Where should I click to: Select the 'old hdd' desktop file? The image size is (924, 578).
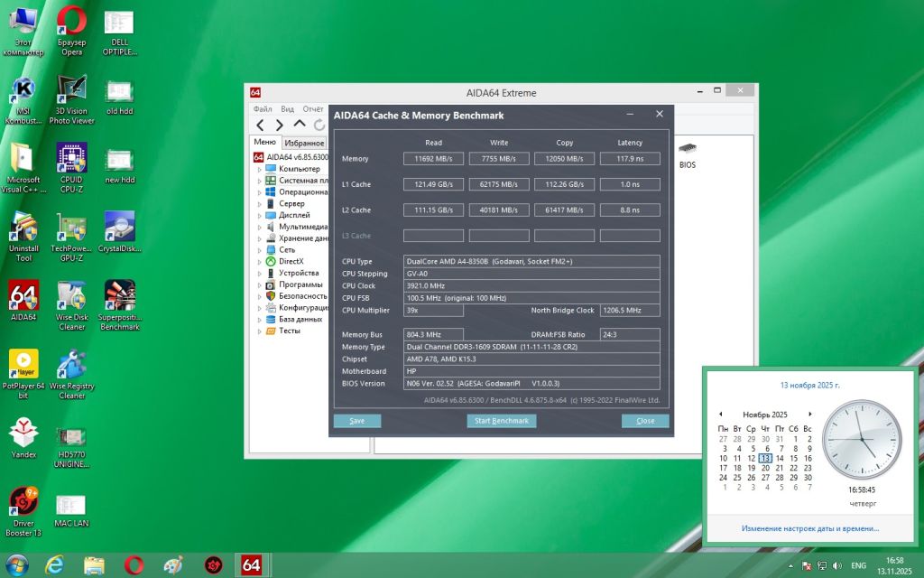click(120, 98)
